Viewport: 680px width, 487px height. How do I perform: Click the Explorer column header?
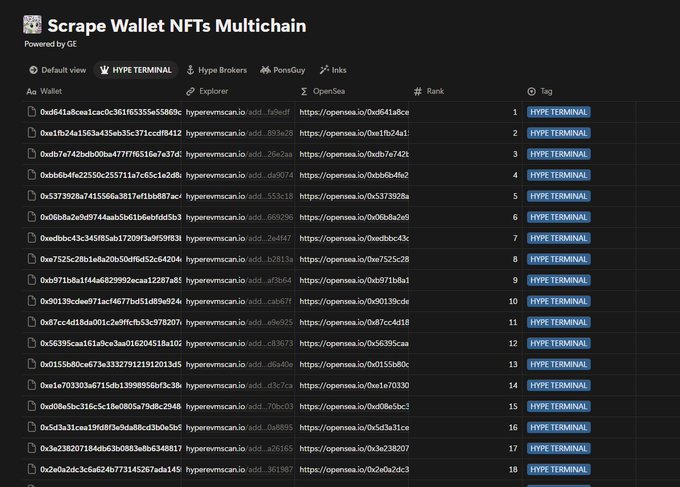(207, 92)
